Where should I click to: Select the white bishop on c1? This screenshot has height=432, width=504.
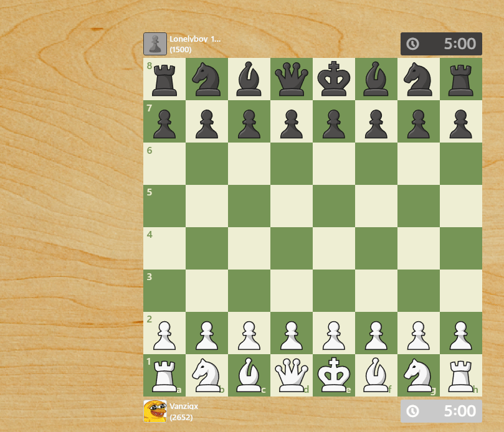tap(249, 375)
